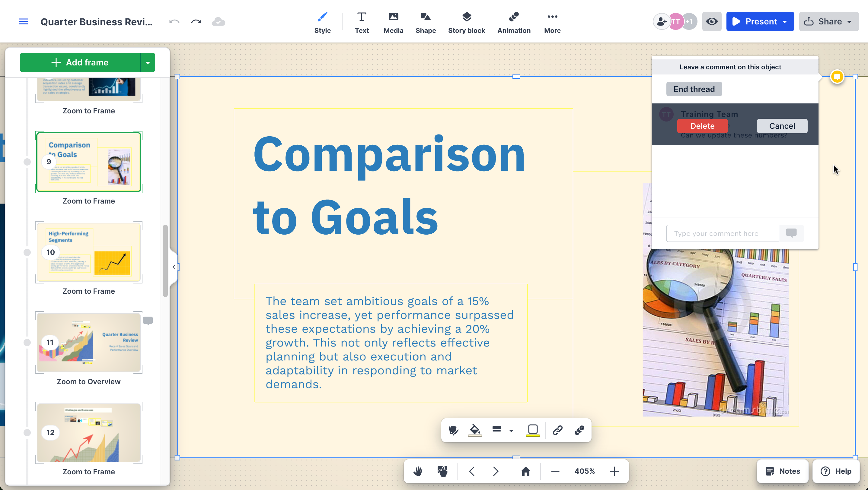Collapse the frames sidebar panel
868x490 pixels.
click(x=174, y=267)
